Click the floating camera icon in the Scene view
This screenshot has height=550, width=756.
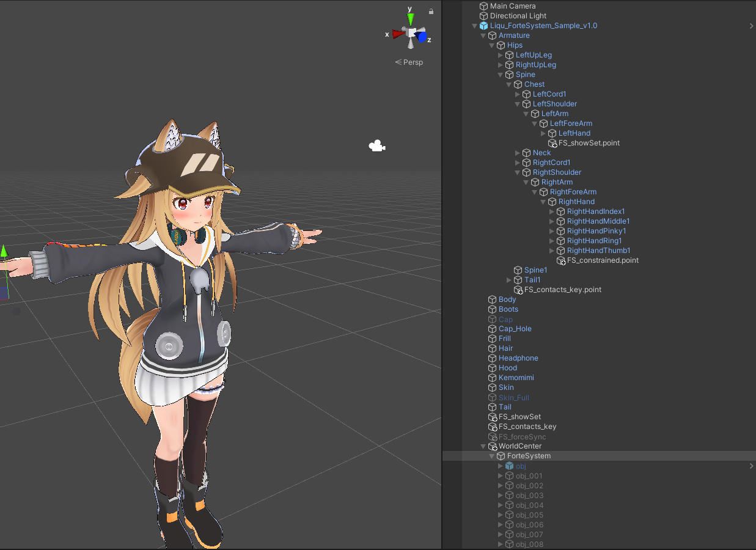[x=376, y=145]
